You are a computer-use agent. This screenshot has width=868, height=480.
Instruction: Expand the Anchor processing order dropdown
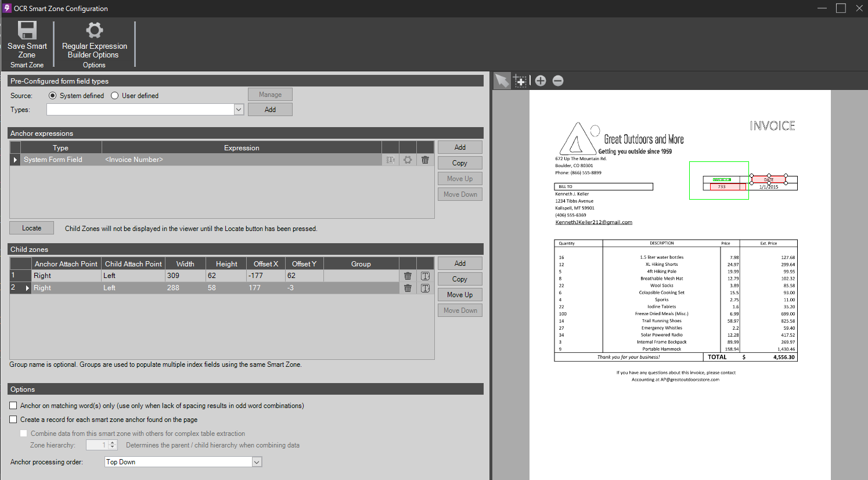click(257, 462)
